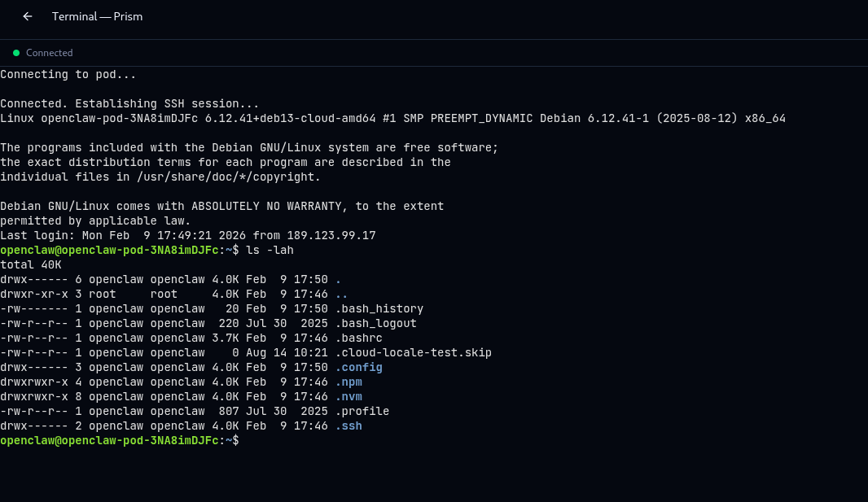This screenshot has height=502, width=868.
Task: Click the openclaw@openclaw-pod-3NA8imDJFc username text
Action: click(110, 250)
